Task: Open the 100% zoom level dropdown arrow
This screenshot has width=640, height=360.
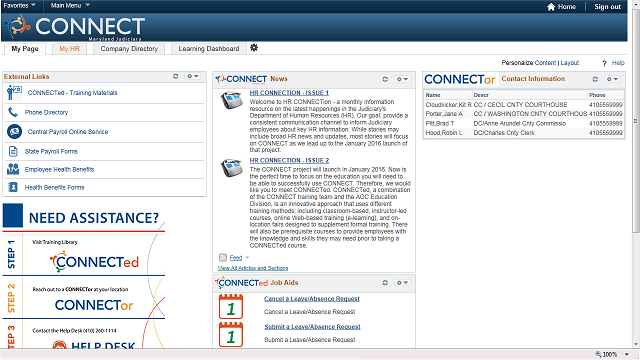Action: [x=627, y=354]
